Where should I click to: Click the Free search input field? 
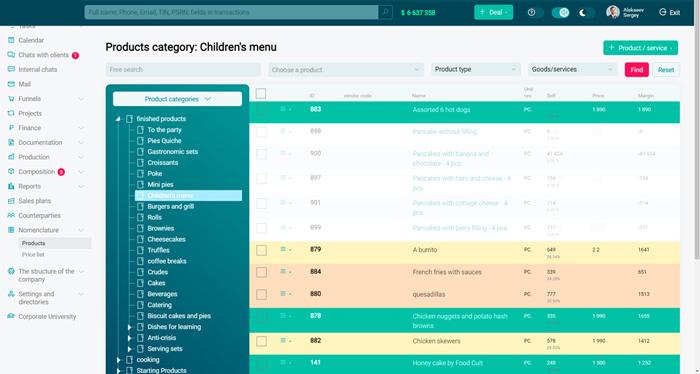[183, 70]
